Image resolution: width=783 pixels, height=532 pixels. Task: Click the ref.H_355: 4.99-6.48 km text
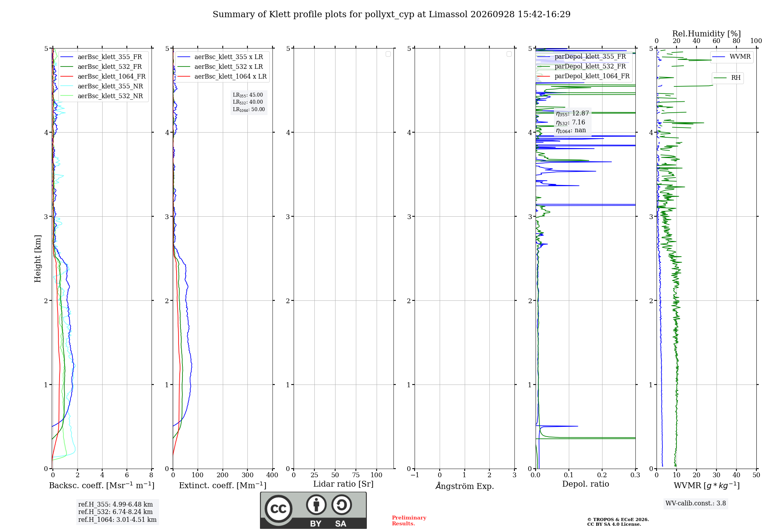pyautogui.click(x=115, y=505)
